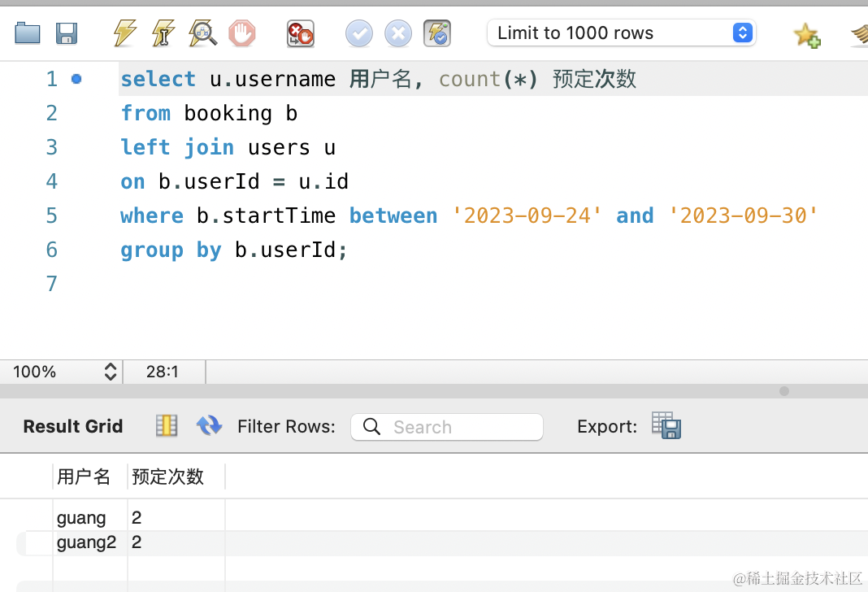The image size is (868, 592).
Task: Sort by the 预定次数 column header
Action: (x=176, y=477)
